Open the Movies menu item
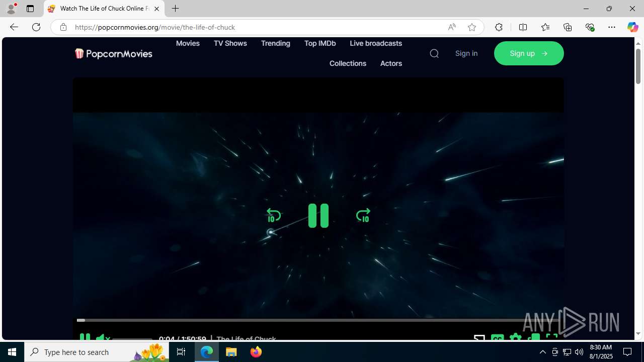The image size is (644, 362). pyautogui.click(x=188, y=43)
